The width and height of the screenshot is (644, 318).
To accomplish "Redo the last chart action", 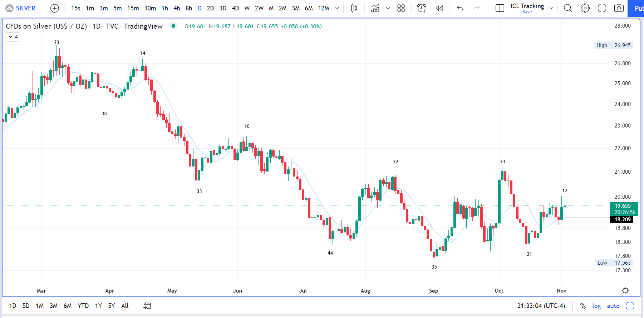I will (477, 8).
